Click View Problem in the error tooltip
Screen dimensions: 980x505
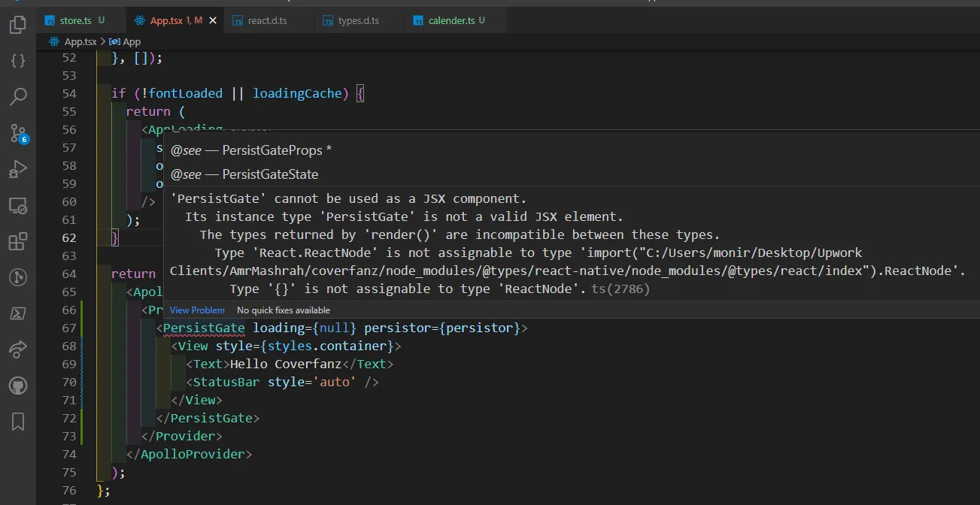tap(197, 310)
